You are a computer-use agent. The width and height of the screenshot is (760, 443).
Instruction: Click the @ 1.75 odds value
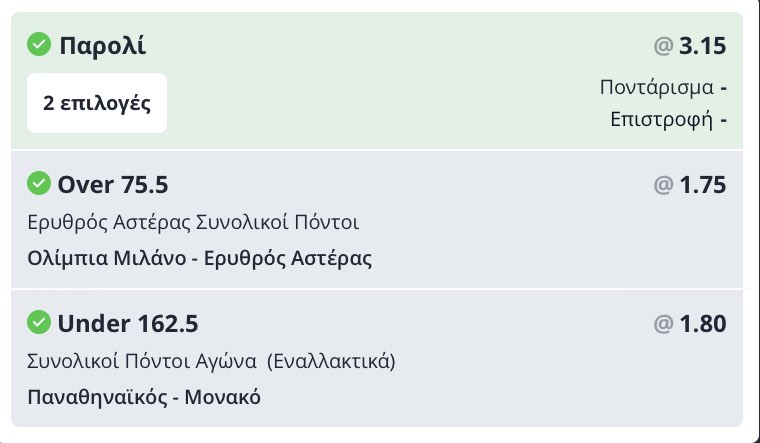pyautogui.click(x=690, y=185)
